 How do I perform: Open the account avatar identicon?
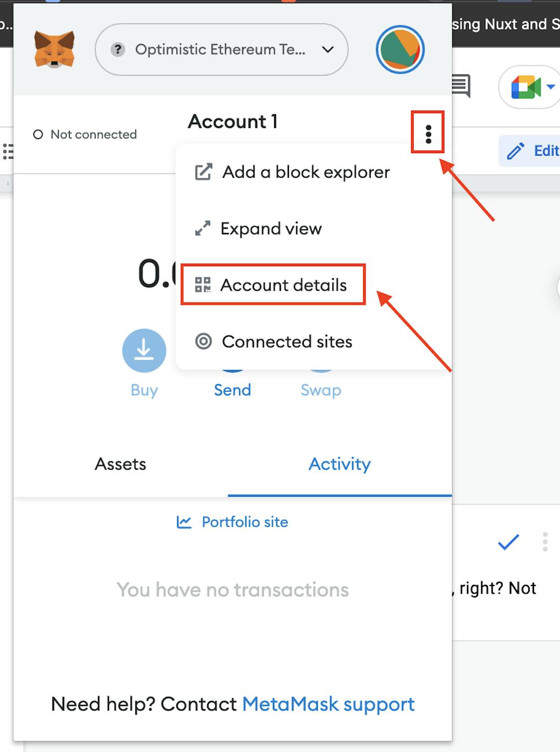(400, 49)
